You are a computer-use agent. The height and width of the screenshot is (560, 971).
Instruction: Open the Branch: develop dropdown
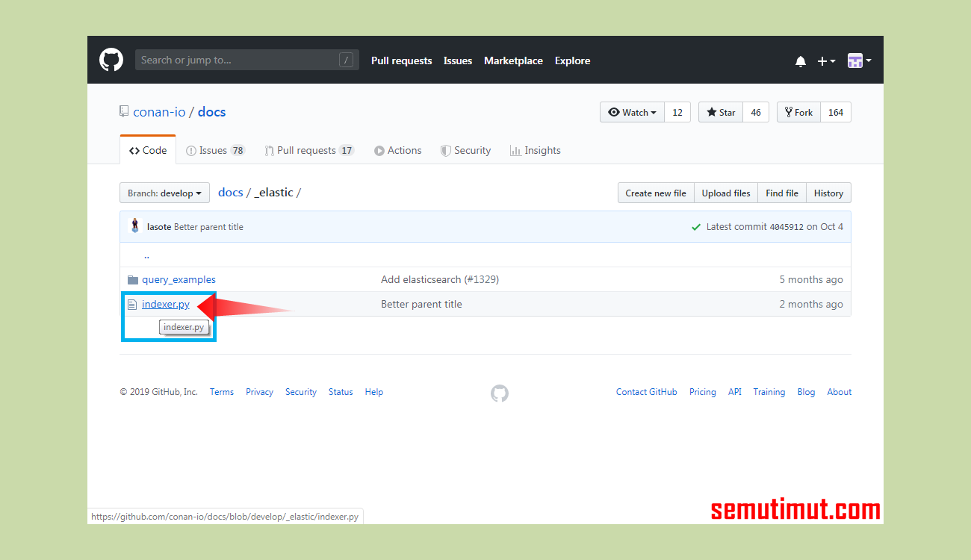(164, 193)
